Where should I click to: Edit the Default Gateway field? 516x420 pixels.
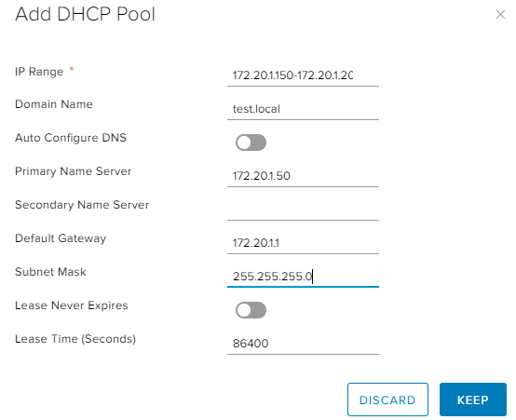[x=303, y=243]
